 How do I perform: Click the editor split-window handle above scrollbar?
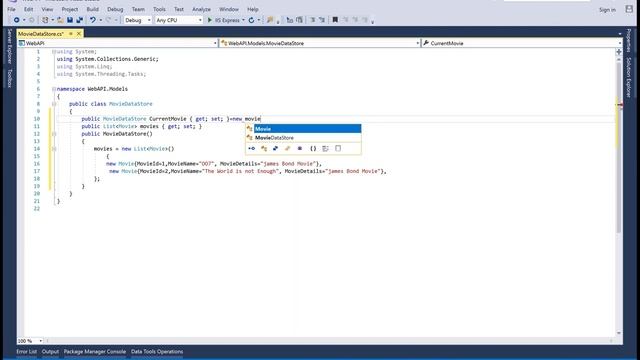619,51
